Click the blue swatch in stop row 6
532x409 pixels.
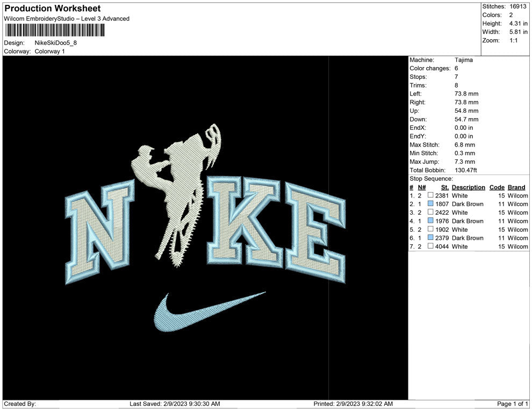point(430,237)
